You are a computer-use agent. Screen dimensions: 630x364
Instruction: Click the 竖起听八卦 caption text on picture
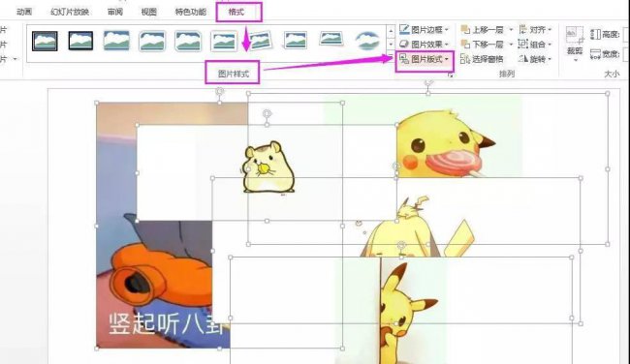click(166, 323)
